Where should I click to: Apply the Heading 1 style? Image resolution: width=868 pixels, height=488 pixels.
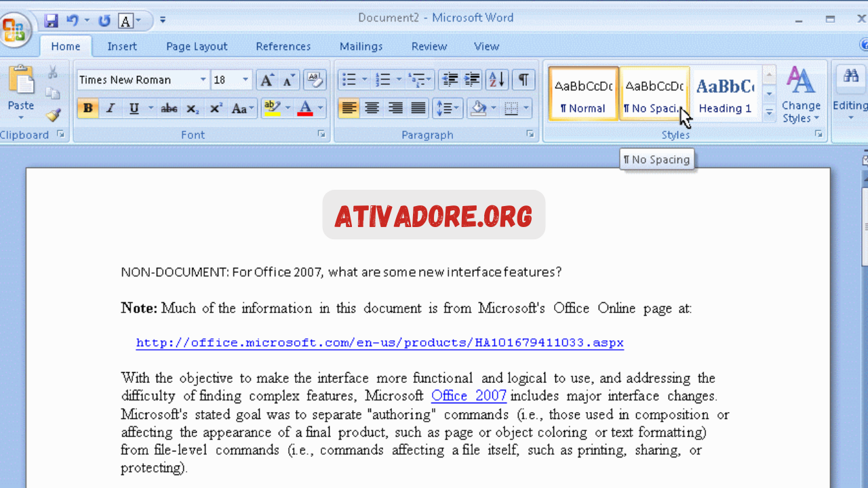(726, 94)
